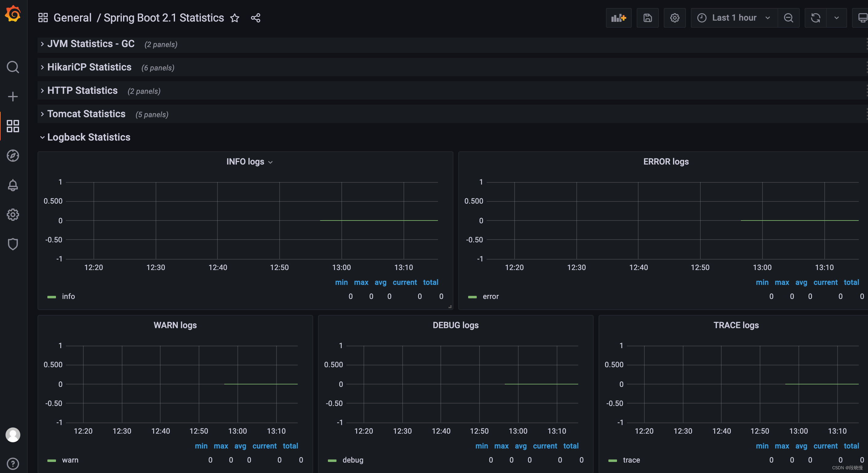Open the Help question mark icon
Viewport: 868px width, 473px height.
(13, 464)
